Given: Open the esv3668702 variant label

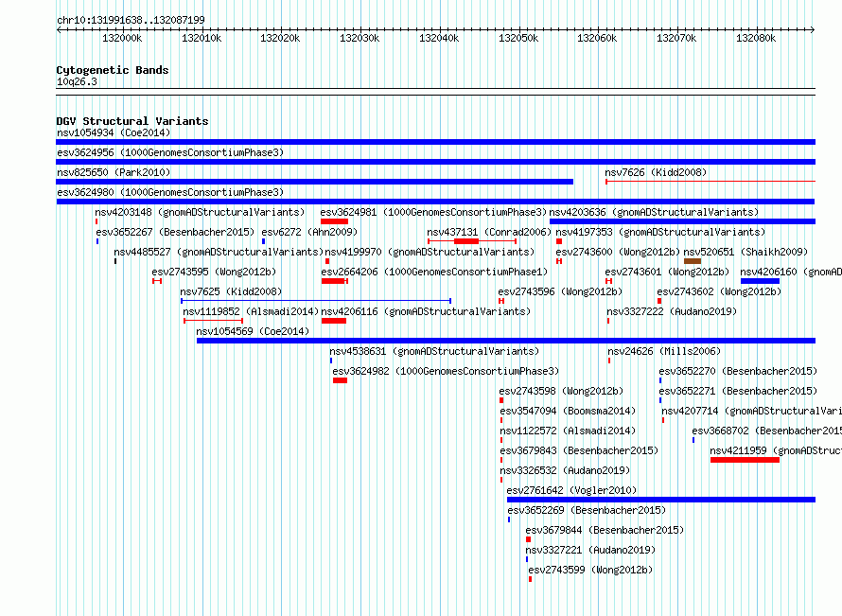Looking at the screenshot, I should [767, 431].
